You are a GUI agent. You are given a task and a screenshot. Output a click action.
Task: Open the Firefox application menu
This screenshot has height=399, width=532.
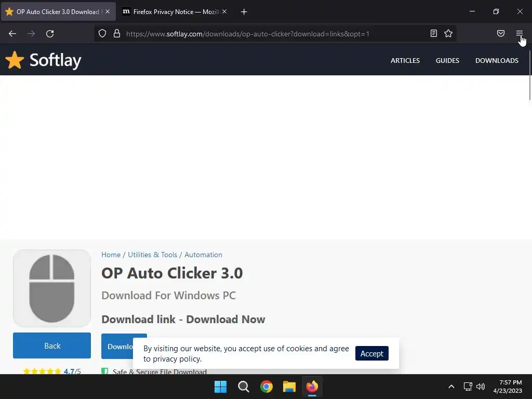(519, 33)
